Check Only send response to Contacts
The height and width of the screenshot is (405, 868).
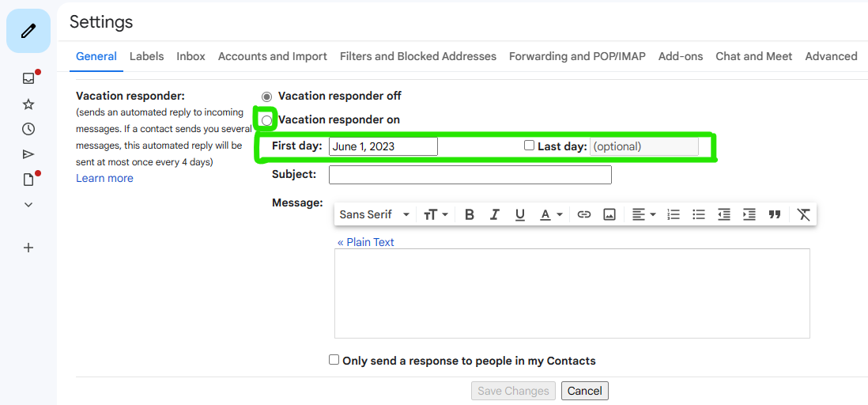coord(334,360)
